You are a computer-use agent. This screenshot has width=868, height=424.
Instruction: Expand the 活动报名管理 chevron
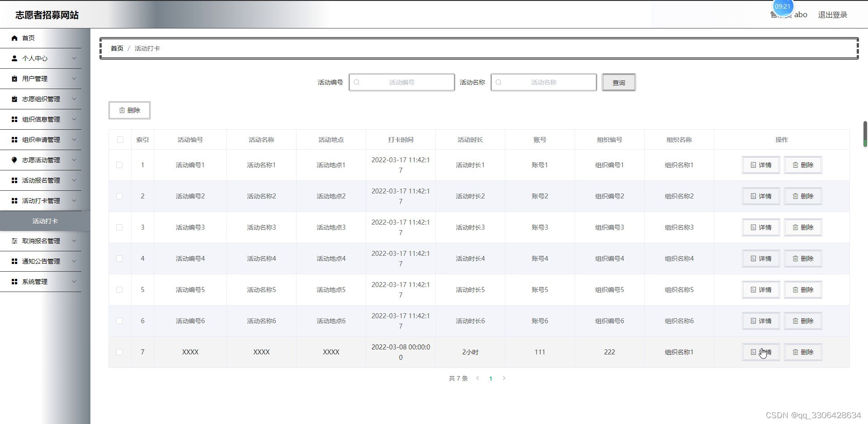tap(74, 180)
